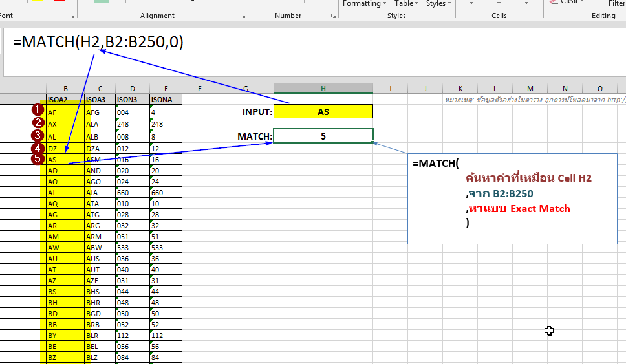Click the ISOA3 header cell
Viewport: 626px width, 364px height.
100,100
